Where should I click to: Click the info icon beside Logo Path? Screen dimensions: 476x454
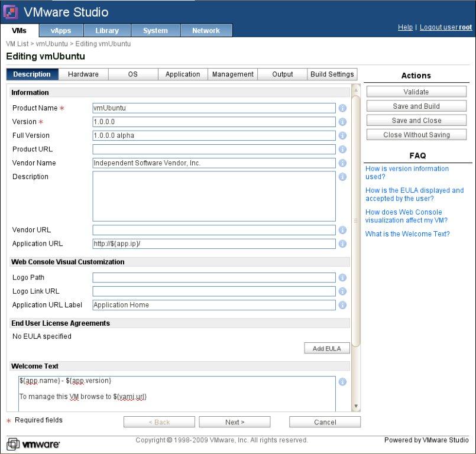pos(342,277)
